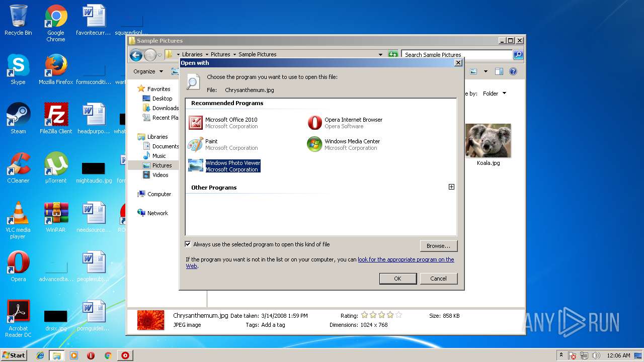Select Microsoft Office 2010 program icon

tap(195, 123)
